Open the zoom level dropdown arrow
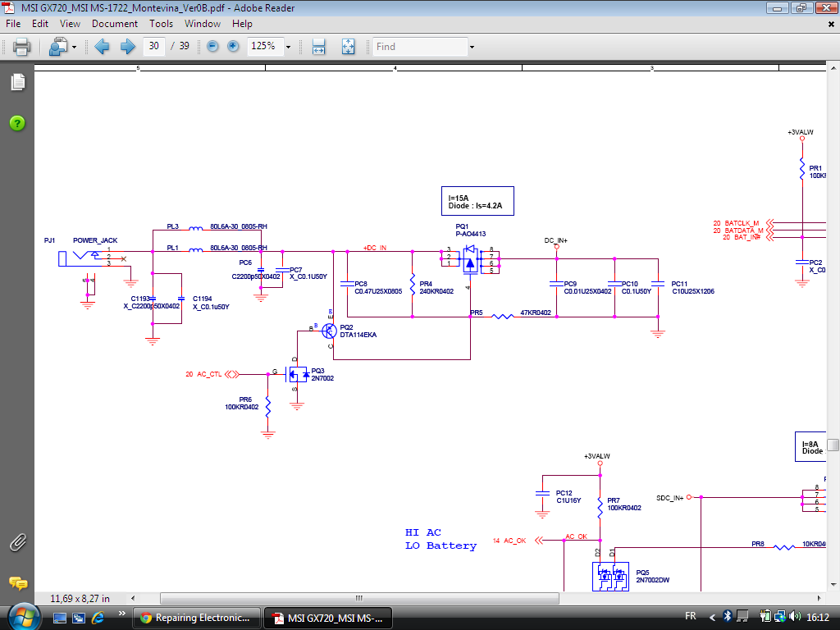The width and height of the screenshot is (840, 630). (x=288, y=47)
